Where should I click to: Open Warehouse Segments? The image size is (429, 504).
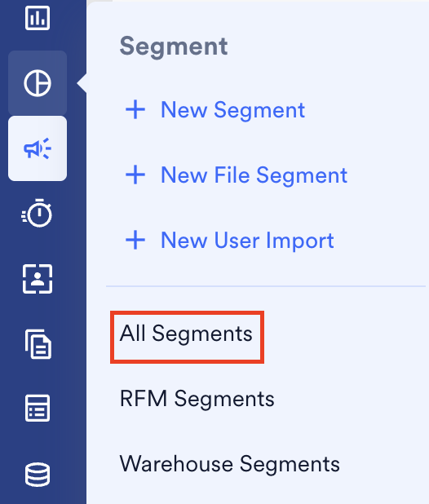click(229, 464)
